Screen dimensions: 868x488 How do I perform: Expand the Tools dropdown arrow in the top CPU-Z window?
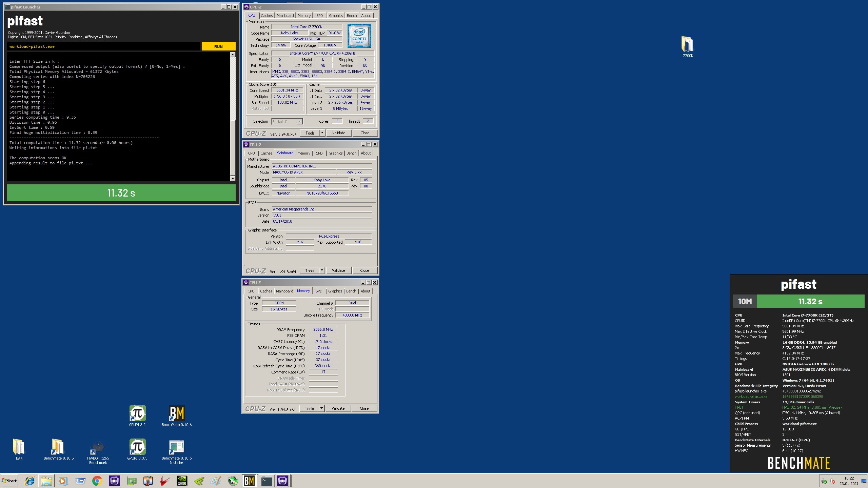point(322,133)
